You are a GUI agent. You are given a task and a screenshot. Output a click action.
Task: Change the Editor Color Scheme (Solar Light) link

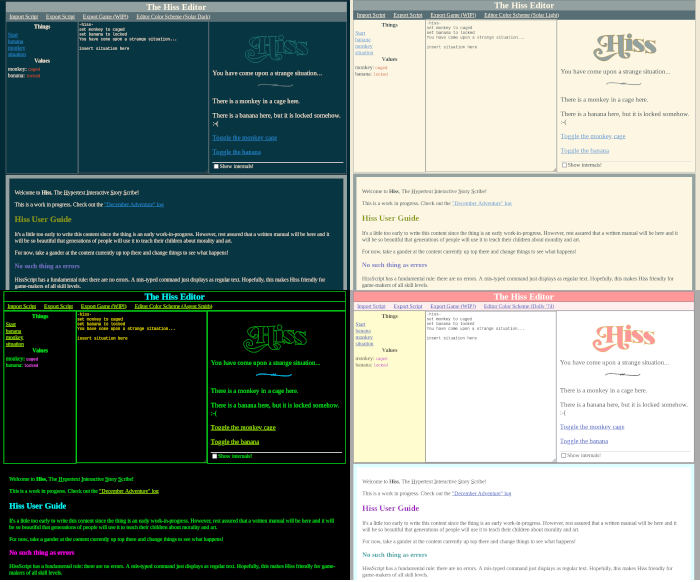click(x=521, y=15)
